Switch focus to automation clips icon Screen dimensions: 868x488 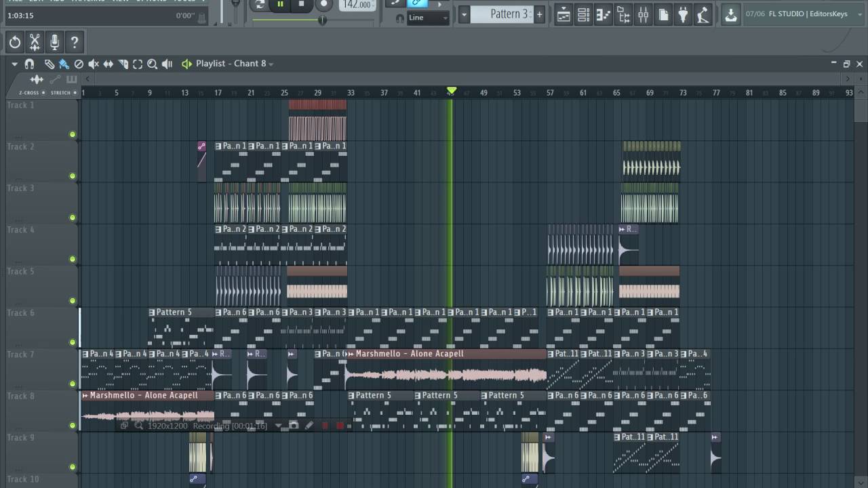(x=56, y=80)
